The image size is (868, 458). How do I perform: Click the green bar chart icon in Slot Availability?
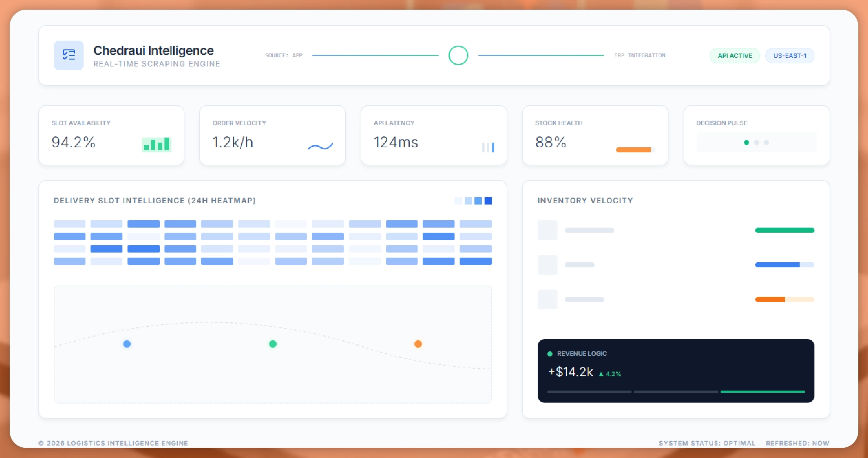coord(156,145)
